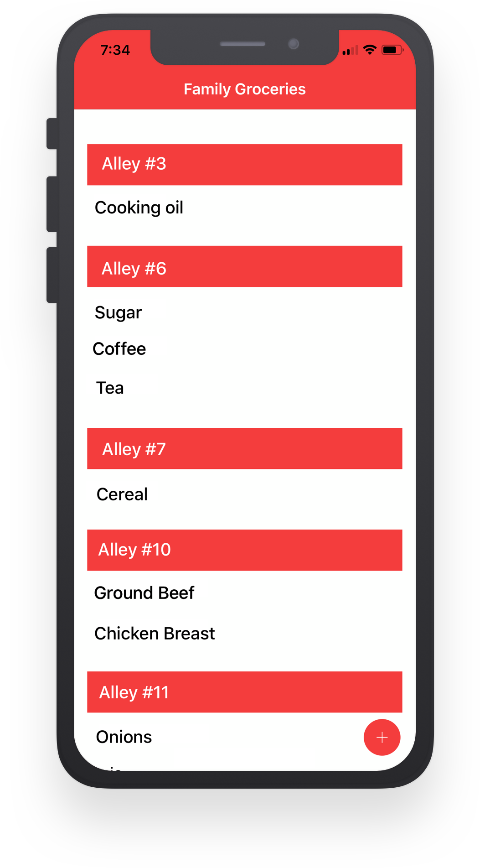The width and height of the screenshot is (480, 868).
Task: Tap the red plus add button
Action: click(382, 737)
